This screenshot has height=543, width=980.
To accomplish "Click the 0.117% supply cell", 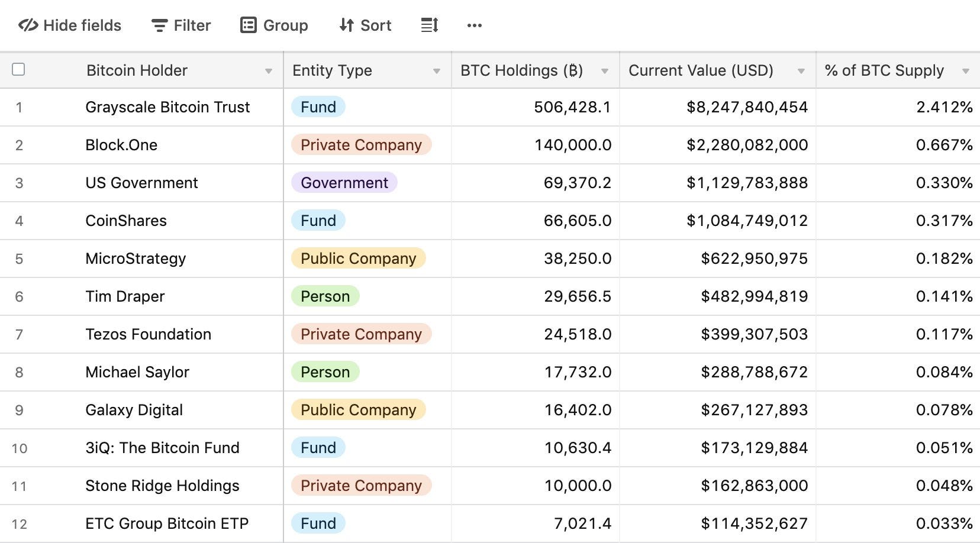I will coord(898,334).
